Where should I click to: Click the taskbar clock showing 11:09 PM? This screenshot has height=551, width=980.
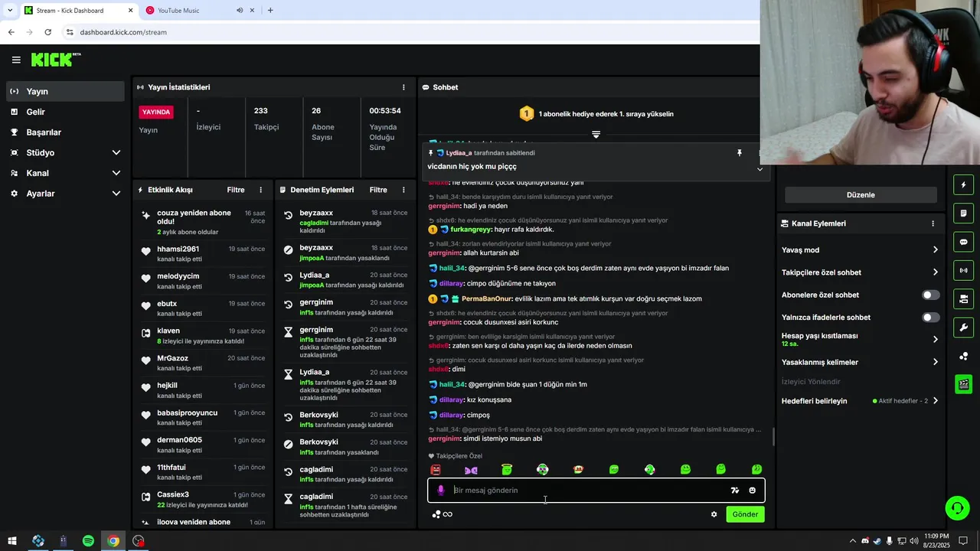[936, 540]
